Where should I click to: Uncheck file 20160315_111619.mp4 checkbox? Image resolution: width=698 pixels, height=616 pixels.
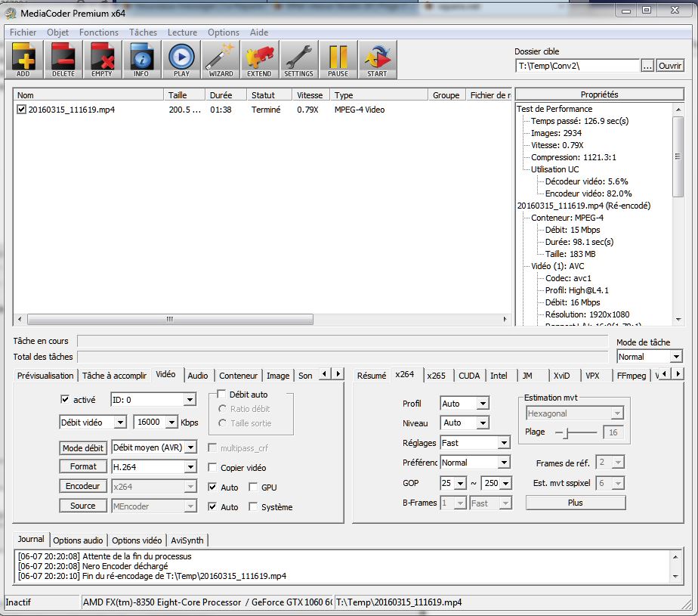[21, 109]
